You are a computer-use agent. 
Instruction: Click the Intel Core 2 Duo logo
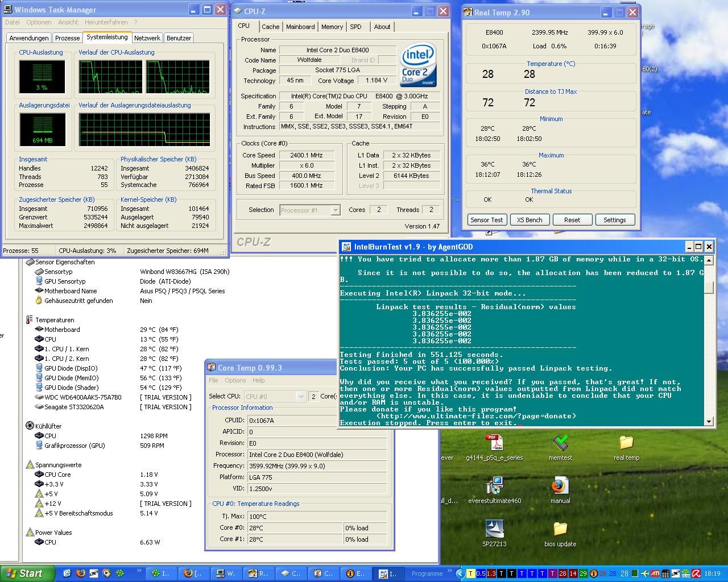click(418, 64)
